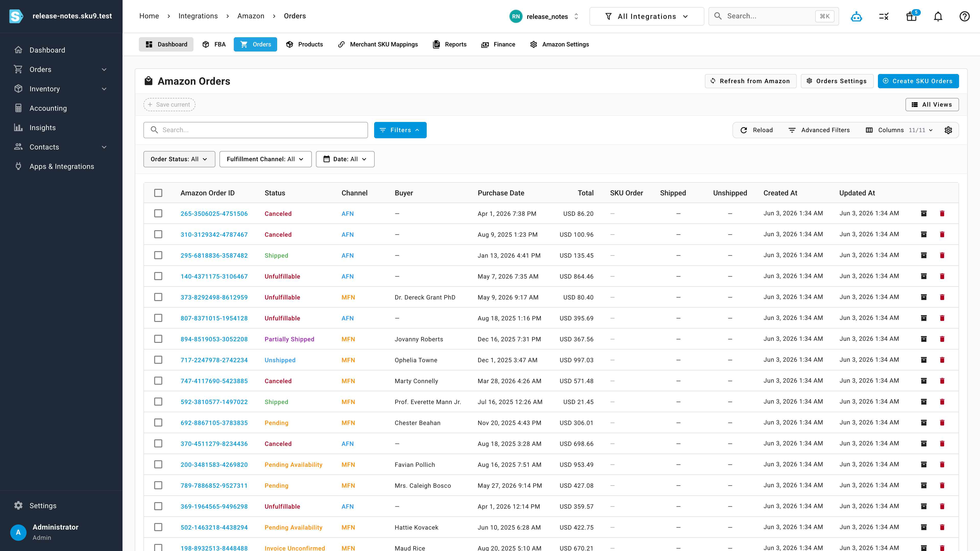Select checkbox for order 370-4511279-8234436
The width and height of the screenshot is (980, 551).
coord(158,443)
